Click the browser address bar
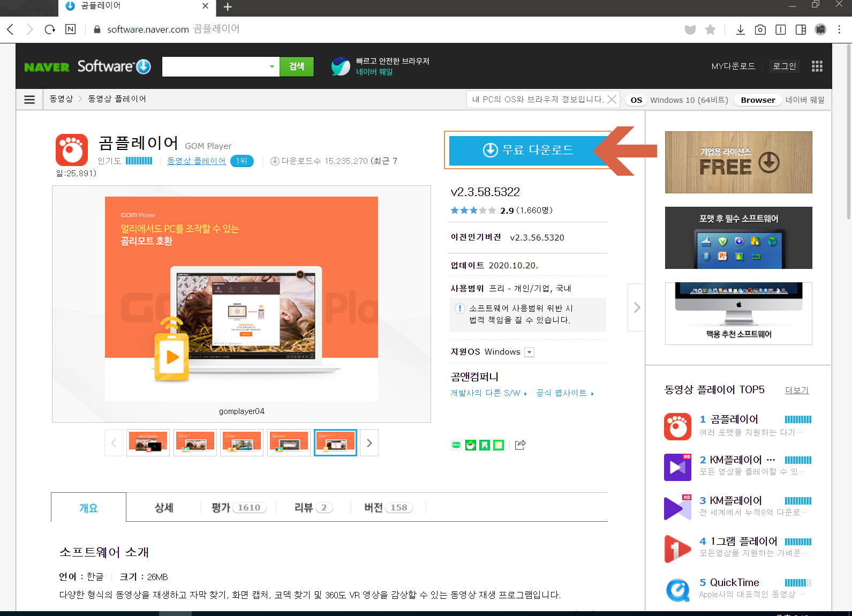 coord(375,29)
